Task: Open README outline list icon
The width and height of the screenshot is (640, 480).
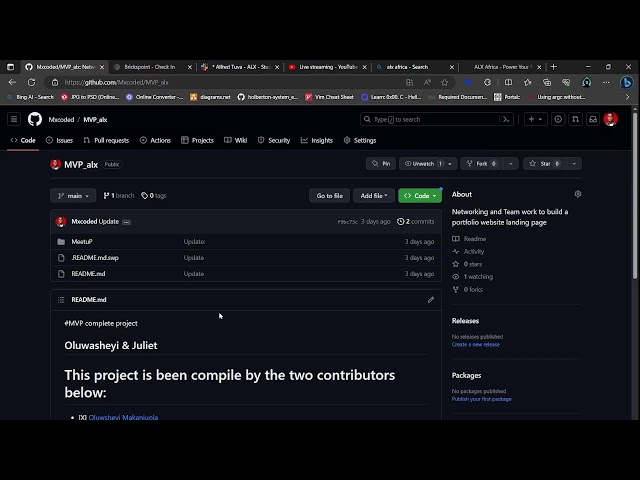Action: 61,300
